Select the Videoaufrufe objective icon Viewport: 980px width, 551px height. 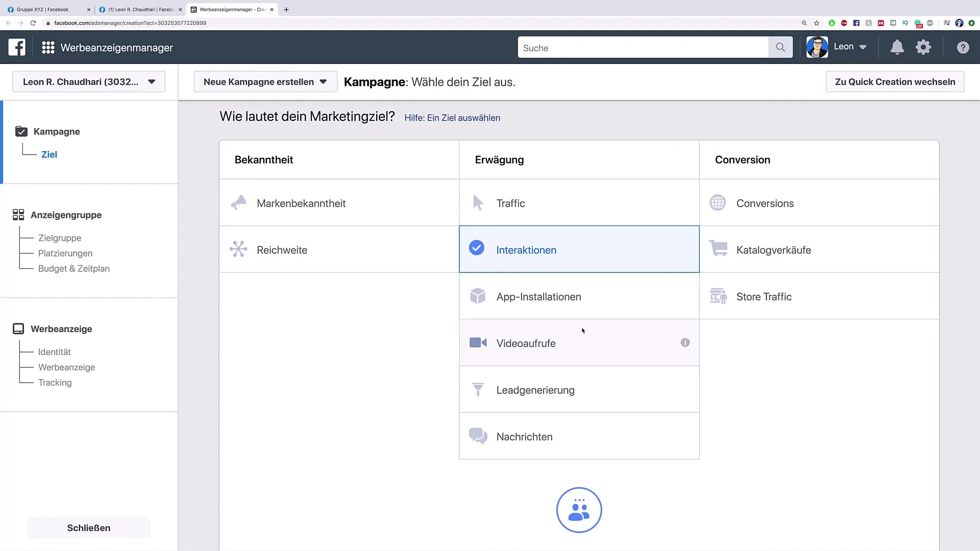pos(478,342)
